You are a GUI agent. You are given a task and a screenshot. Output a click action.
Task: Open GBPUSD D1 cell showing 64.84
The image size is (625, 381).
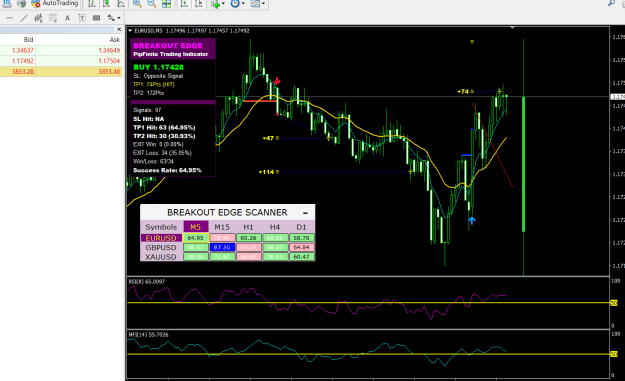tap(301, 247)
